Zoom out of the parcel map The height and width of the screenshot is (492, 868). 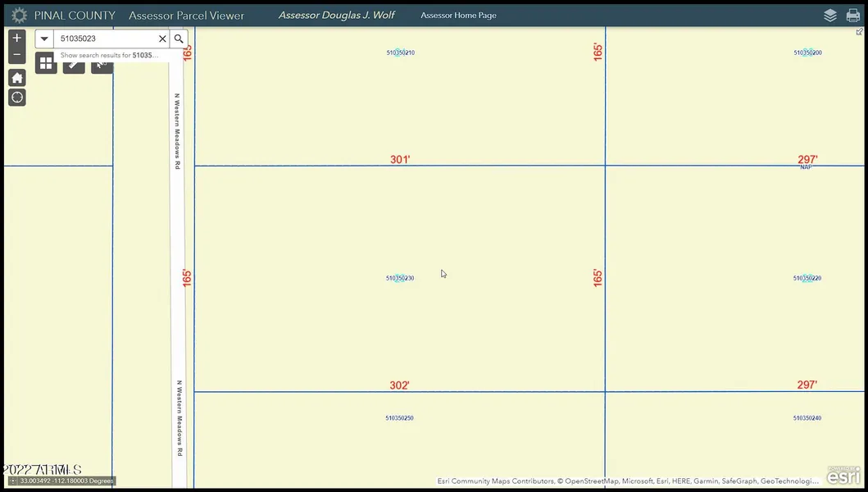pyautogui.click(x=17, y=56)
